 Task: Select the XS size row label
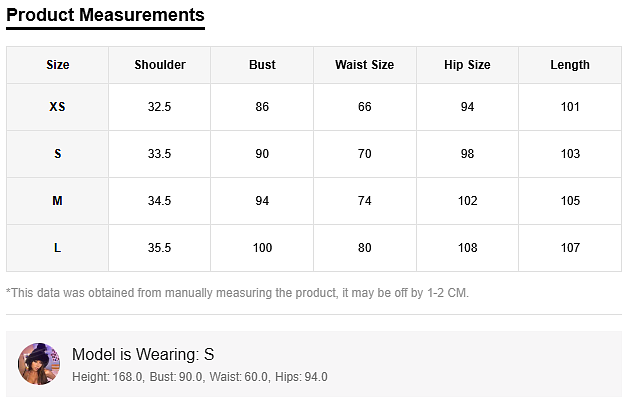point(58,107)
